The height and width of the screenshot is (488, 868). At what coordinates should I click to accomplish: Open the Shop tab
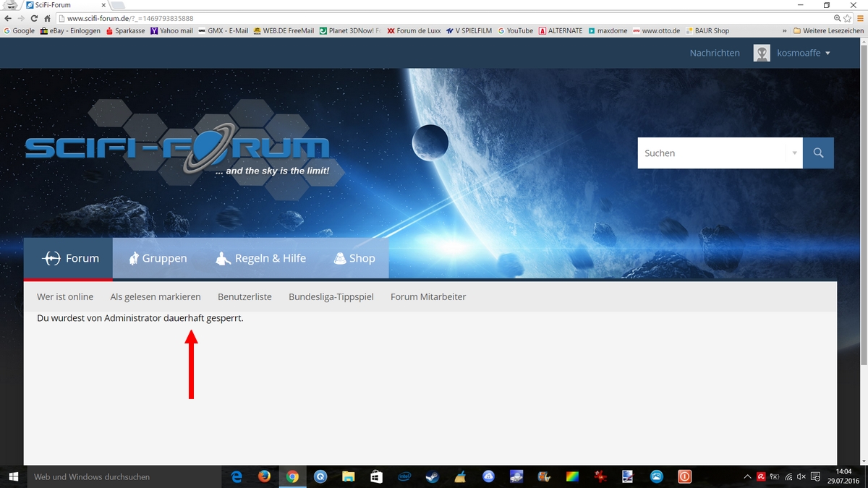click(354, 258)
